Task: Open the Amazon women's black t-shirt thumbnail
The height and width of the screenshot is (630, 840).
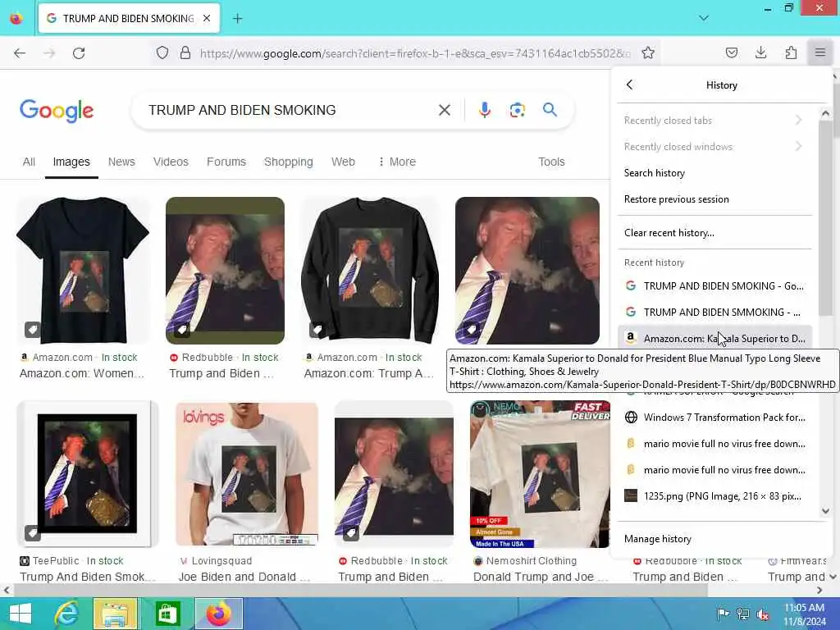Action: tap(83, 271)
